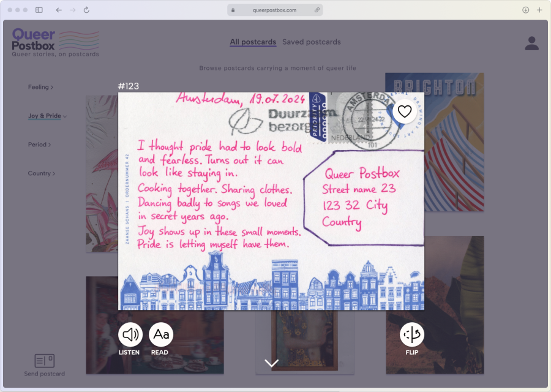This screenshot has height=392, width=551.
Task: Listen to the postcard audio
Action: pos(130,334)
